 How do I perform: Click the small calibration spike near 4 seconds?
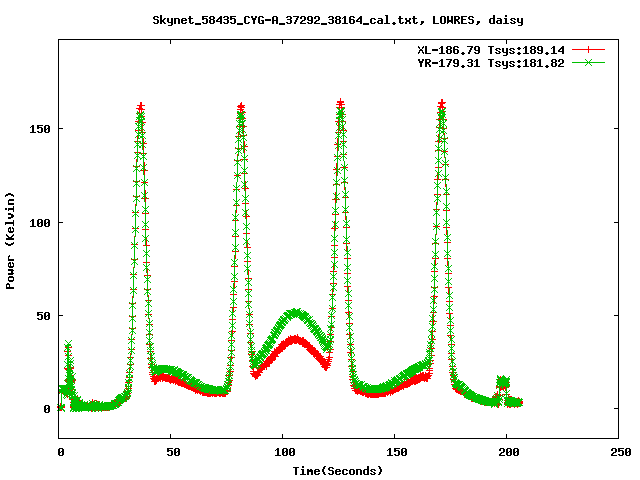(x=69, y=345)
